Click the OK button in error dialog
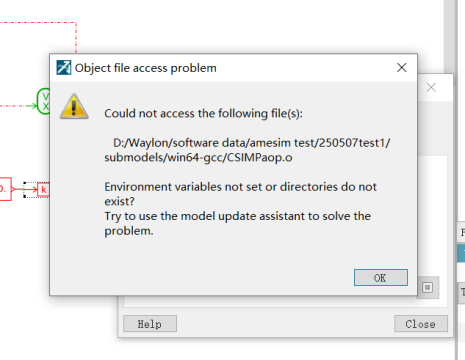This screenshot has width=465, height=360. [381, 278]
